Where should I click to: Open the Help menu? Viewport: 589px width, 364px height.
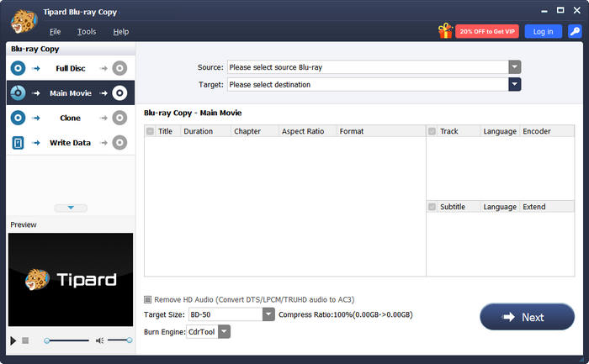(x=121, y=32)
